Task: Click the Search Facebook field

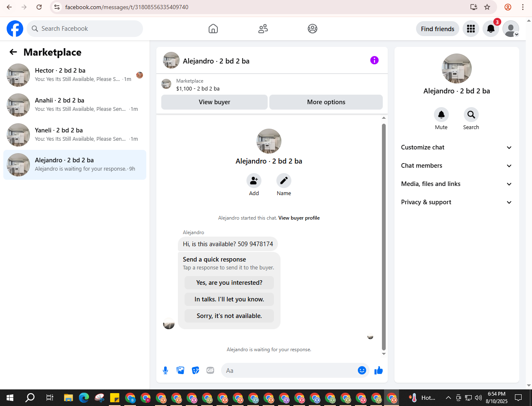Action: click(x=85, y=29)
